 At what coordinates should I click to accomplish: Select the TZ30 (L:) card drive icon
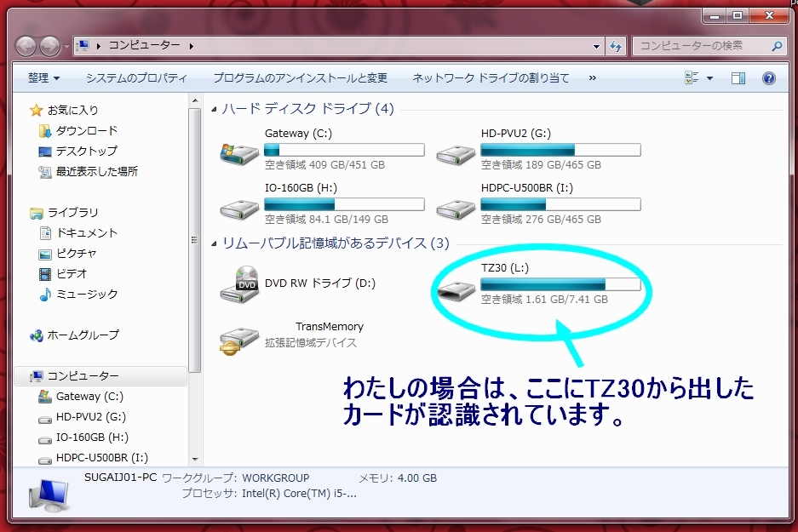[456, 290]
